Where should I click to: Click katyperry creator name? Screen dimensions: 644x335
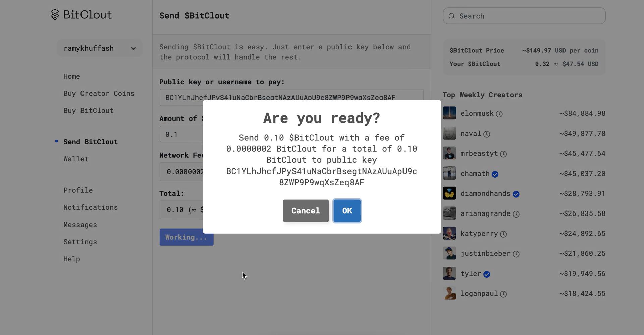tap(479, 233)
